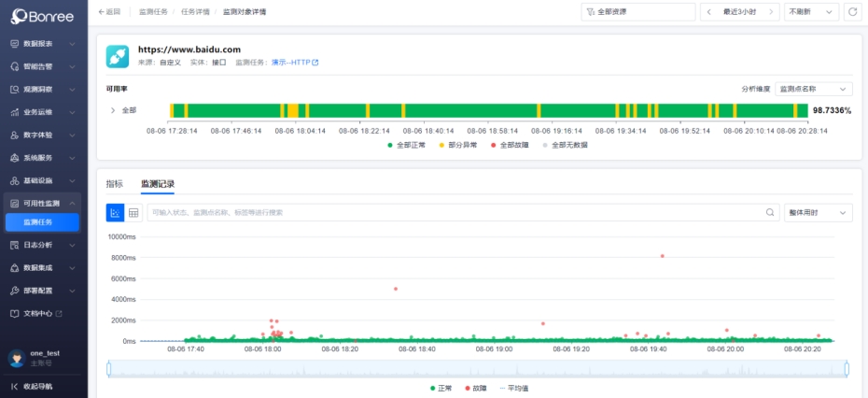
Task: Switch to table list view icon
Action: [x=133, y=213]
